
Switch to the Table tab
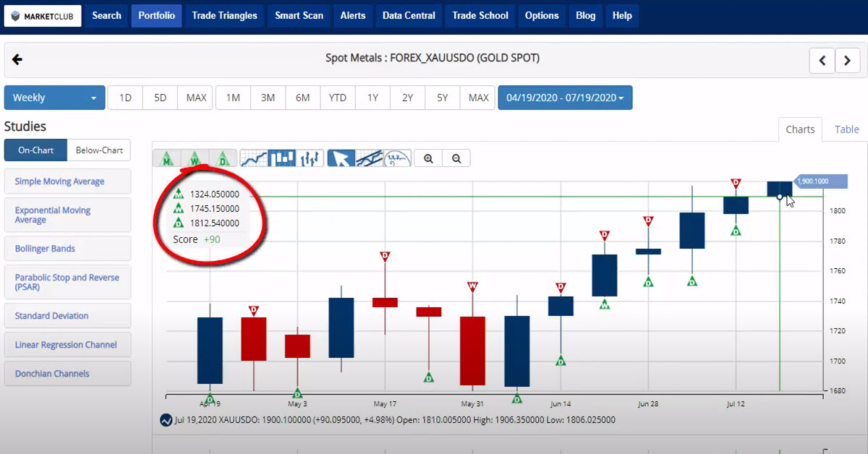pos(846,129)
